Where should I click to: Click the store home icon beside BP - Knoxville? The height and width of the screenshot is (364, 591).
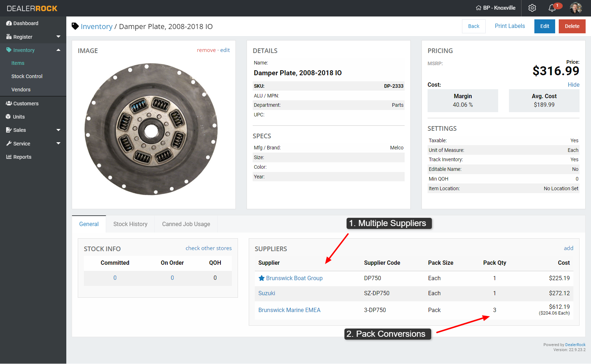(478, 8)
